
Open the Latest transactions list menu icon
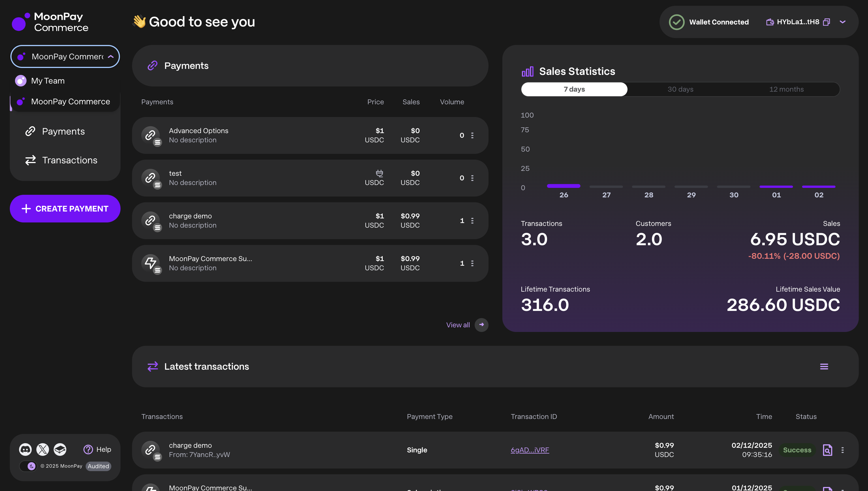click(824, 367)
